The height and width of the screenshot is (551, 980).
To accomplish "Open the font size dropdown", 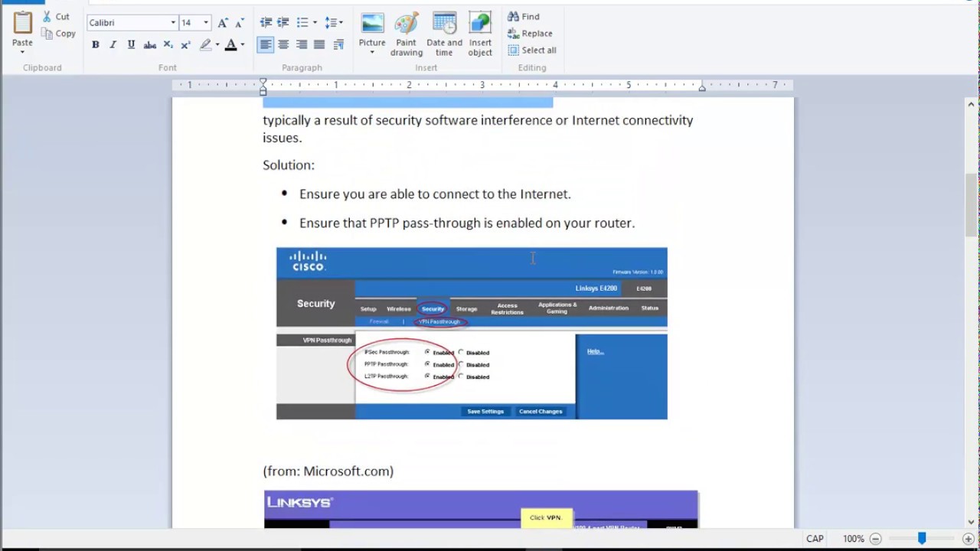I will 205,23.
